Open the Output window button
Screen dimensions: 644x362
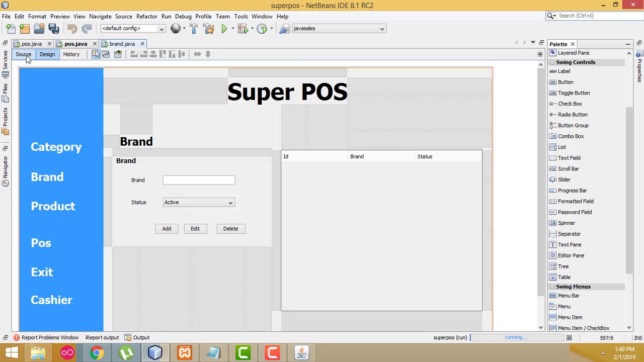pyautogui.click(x=137, y=338)
